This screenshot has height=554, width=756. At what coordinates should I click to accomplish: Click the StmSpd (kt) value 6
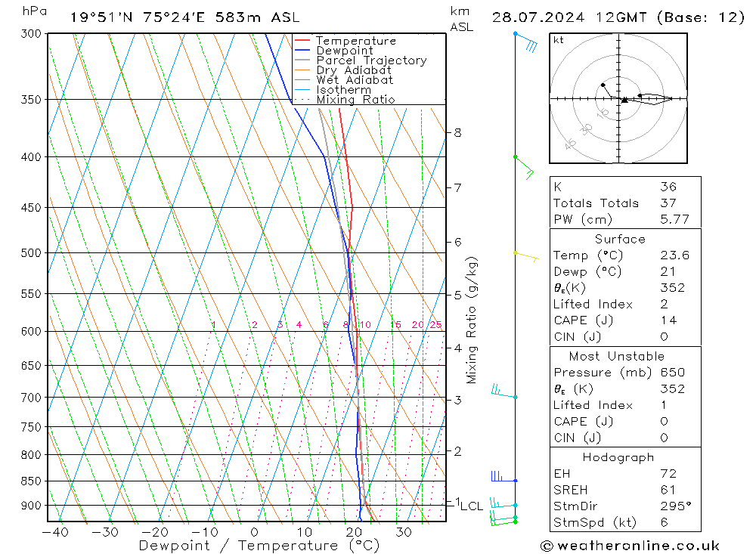point(664,522)
